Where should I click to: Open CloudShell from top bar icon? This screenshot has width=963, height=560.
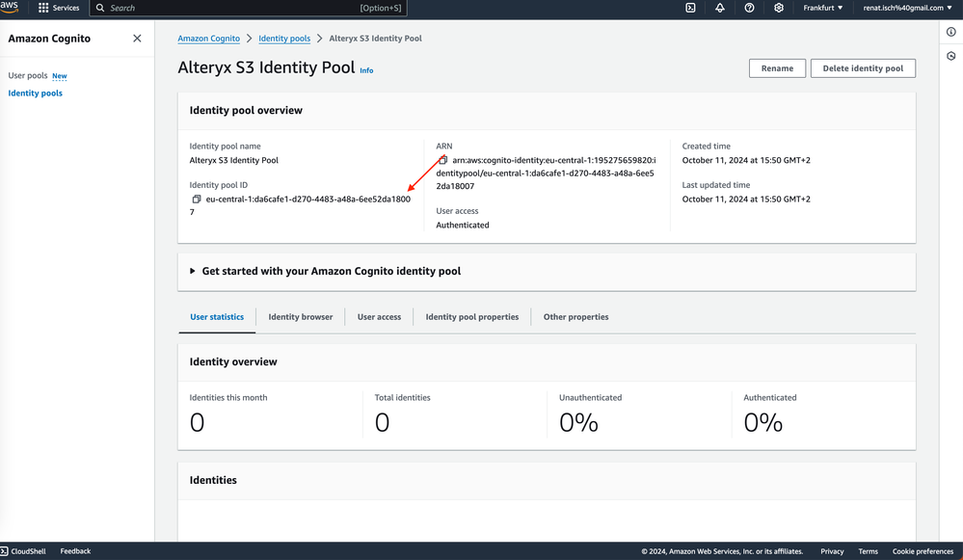[690, 8]
